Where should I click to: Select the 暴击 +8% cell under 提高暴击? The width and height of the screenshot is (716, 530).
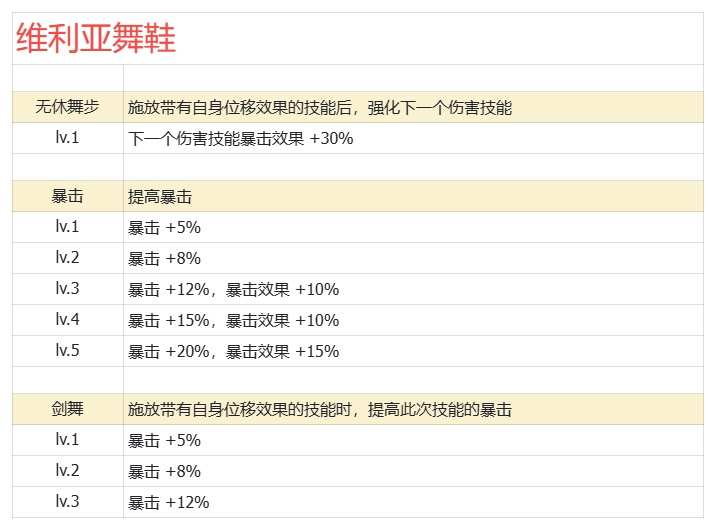(x=413, y=258)
